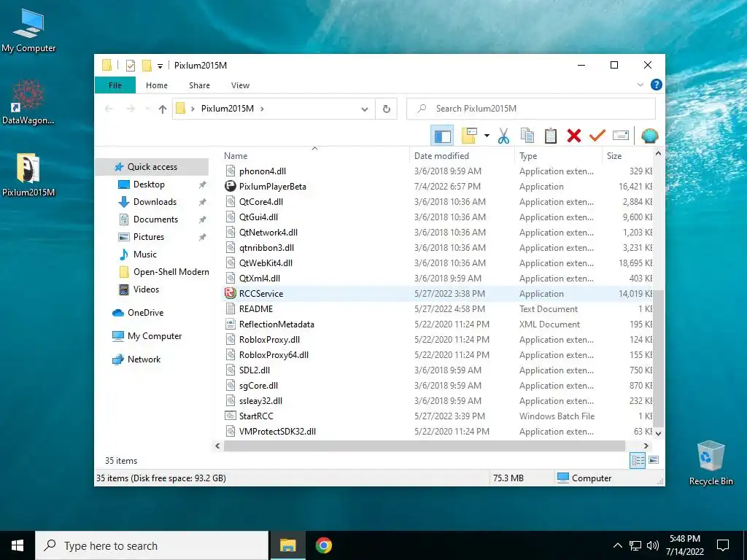This screenshot has height=560, width=747.
Task: Open Downloads in the navigation pane
Action: coord(155,202)
